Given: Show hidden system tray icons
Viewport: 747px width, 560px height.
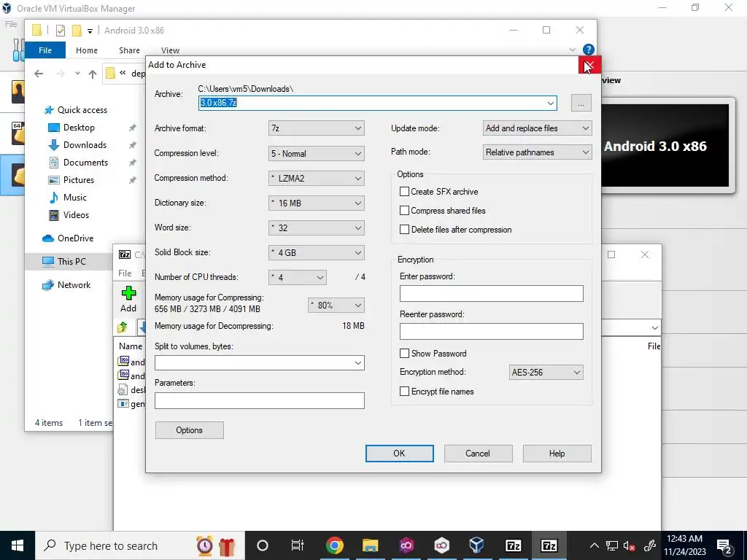Looking at the screenshot, I should coord(594,545).
